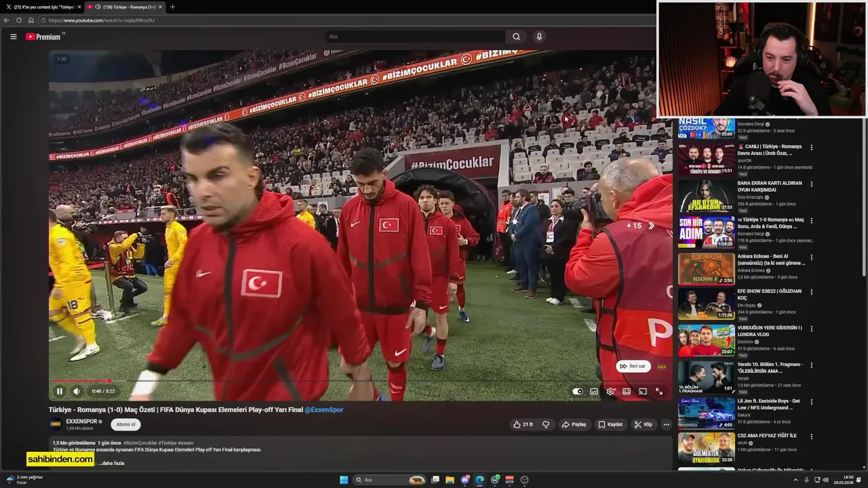The height and width of the screenshot is (488, 868).
Task: Open options menu for 'Lil Jon ft. Eastside Boys'
Action: click(x=811, y=401)
